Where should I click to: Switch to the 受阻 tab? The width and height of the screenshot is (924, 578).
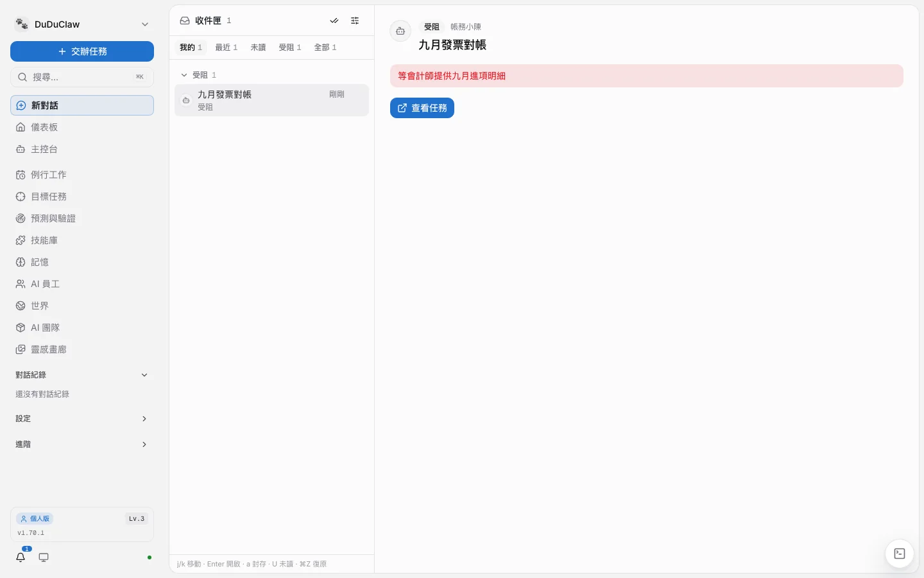[289, 48]
